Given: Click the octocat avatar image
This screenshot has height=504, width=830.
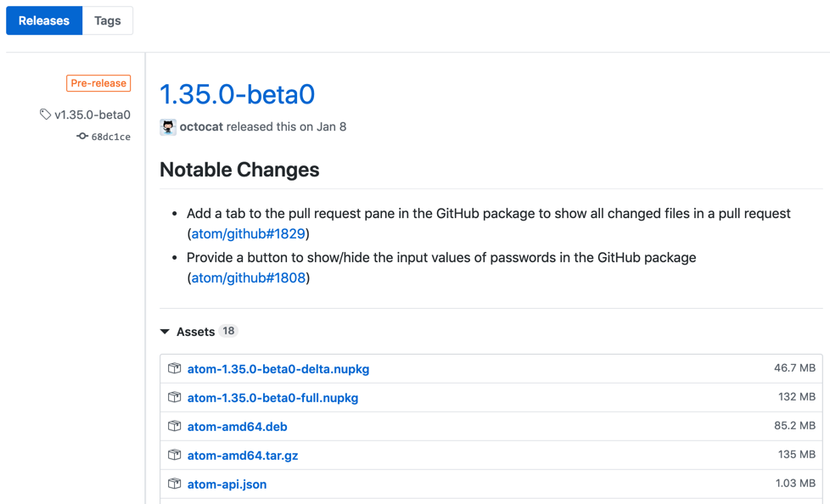Looking at the screenshot, I should (168, 127).
